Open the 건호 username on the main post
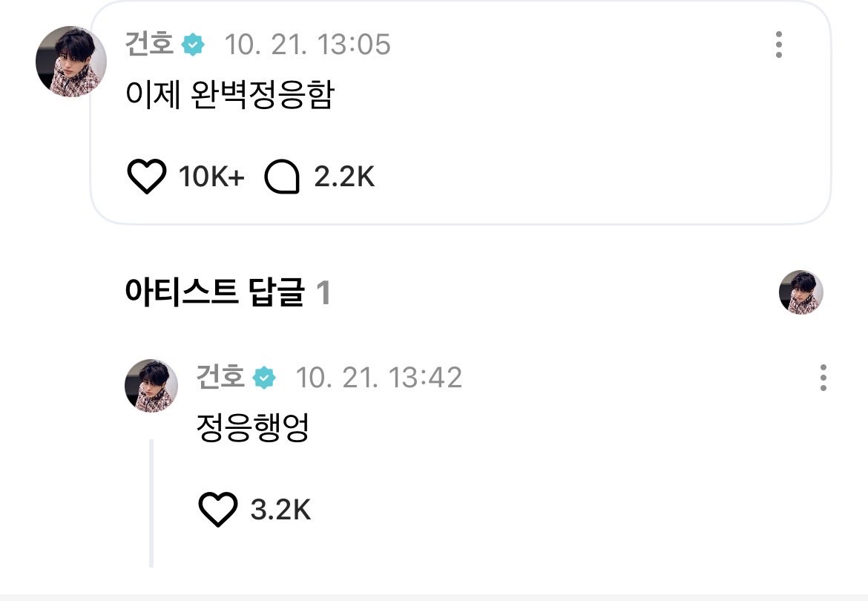The height and width of the screenshot is (601, 868). point(149,44)
